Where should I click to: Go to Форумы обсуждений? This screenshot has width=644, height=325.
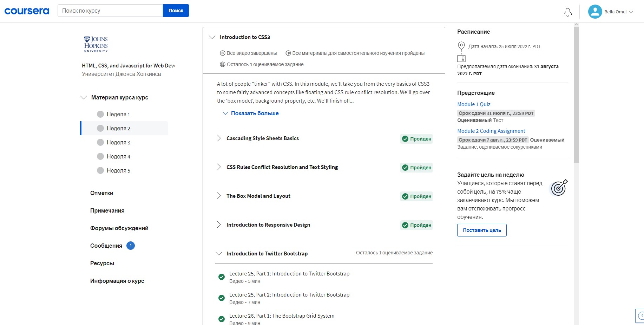pos(119,228)
